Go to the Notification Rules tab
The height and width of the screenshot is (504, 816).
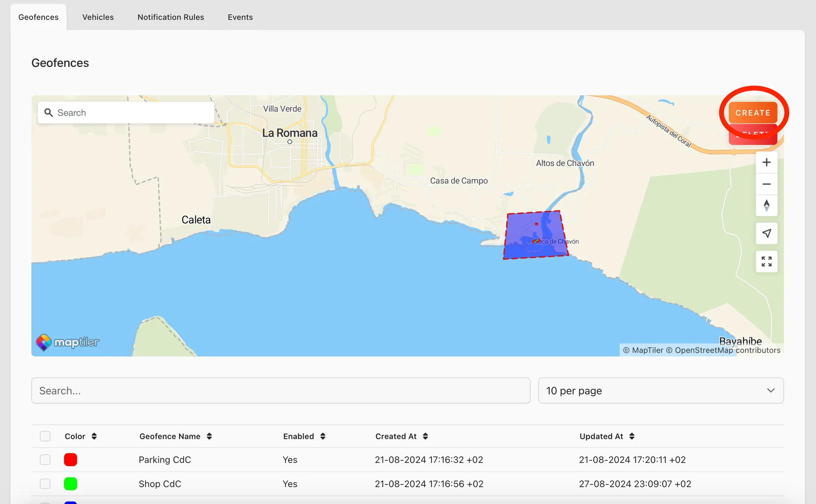coord(171,17)
